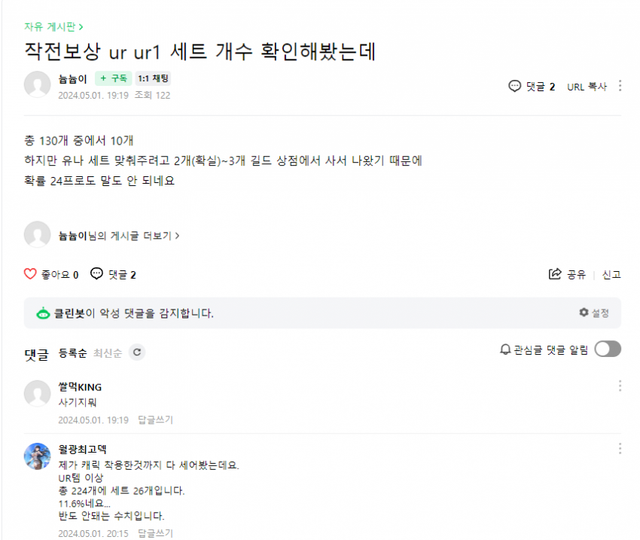The image size is (640, 540).
Task: Click the 신고 report link
Action: click(611, 274)
